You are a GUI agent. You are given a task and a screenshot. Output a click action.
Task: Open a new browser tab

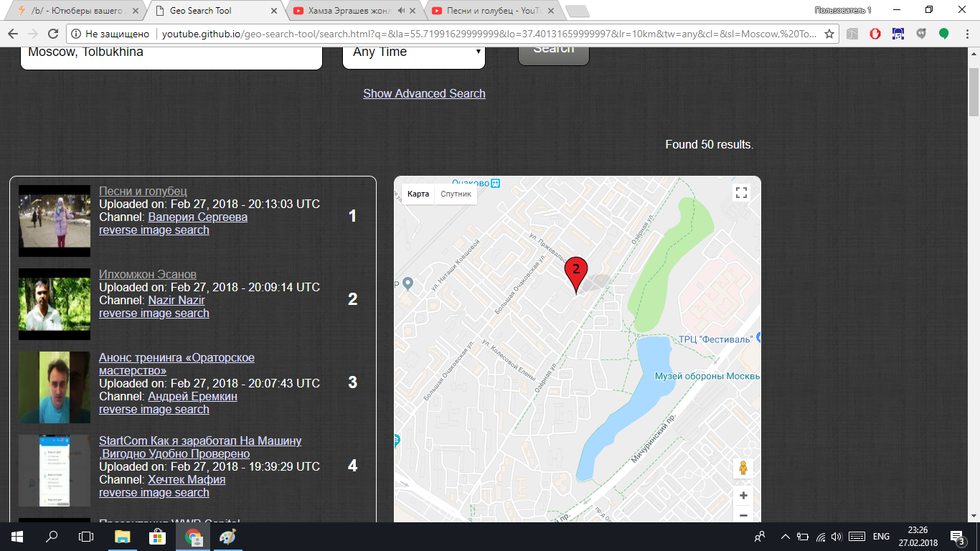[577, 11]
